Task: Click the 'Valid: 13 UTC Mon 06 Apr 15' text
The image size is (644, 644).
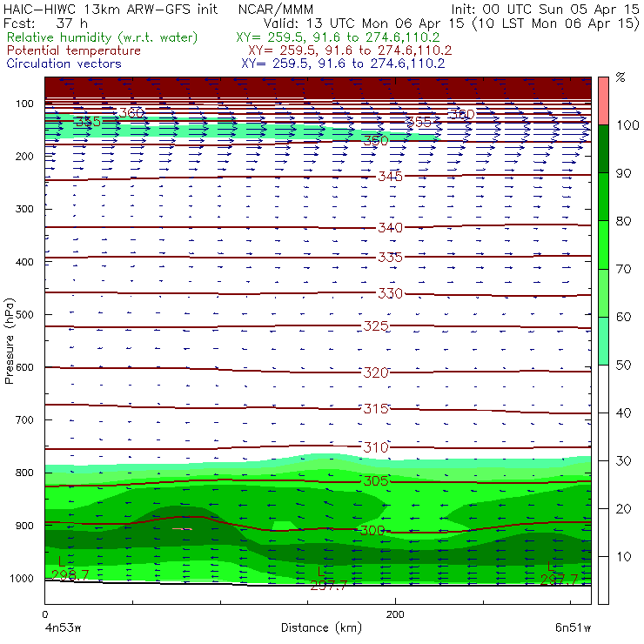Action: point(364,23)
